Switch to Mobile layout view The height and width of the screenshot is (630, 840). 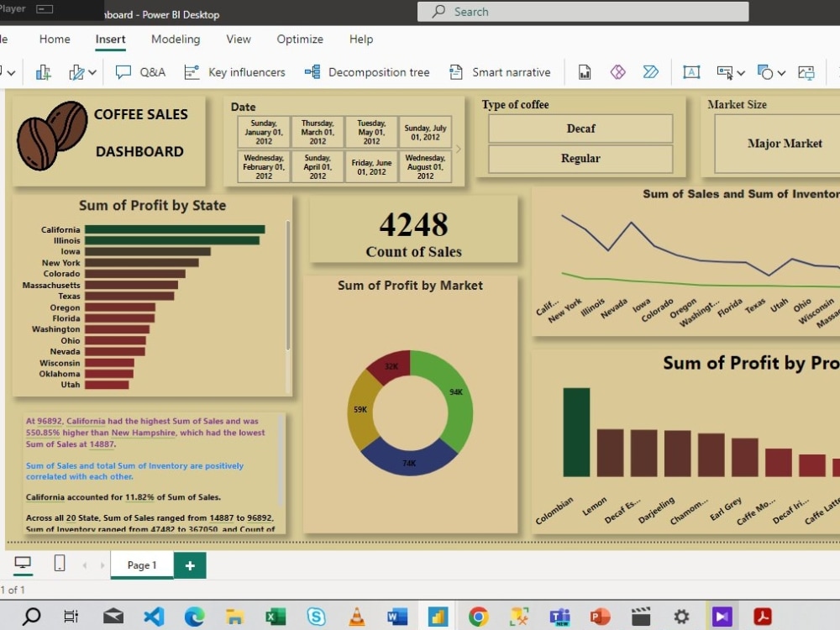point(60,563)
